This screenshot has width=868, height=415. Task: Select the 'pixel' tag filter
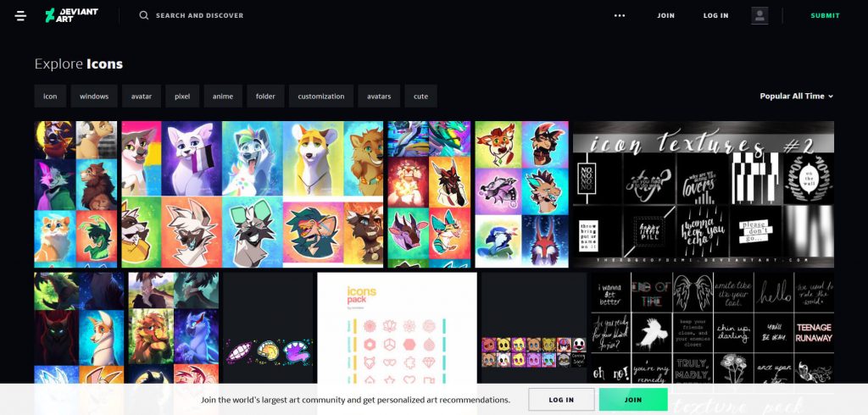(x=183, y=97)
